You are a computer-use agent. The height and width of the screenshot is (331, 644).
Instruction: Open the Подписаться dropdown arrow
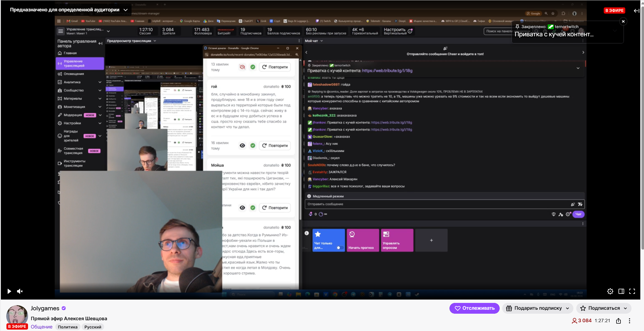(x=625, y=308)
